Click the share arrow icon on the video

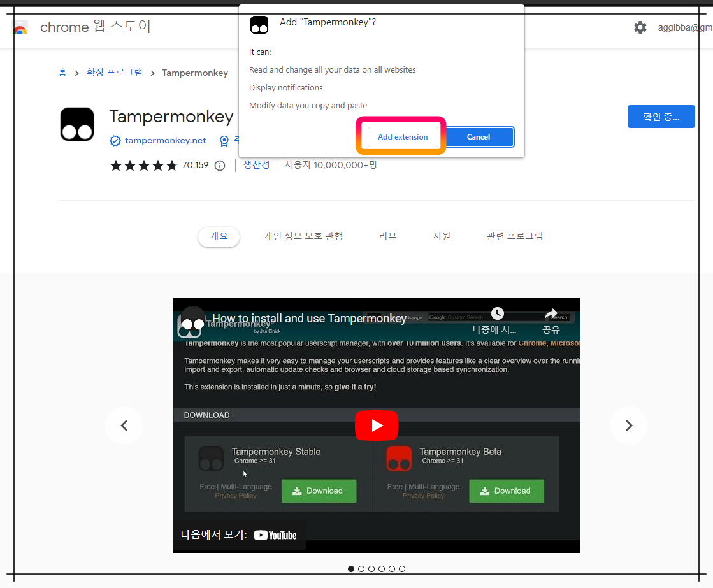551,313
